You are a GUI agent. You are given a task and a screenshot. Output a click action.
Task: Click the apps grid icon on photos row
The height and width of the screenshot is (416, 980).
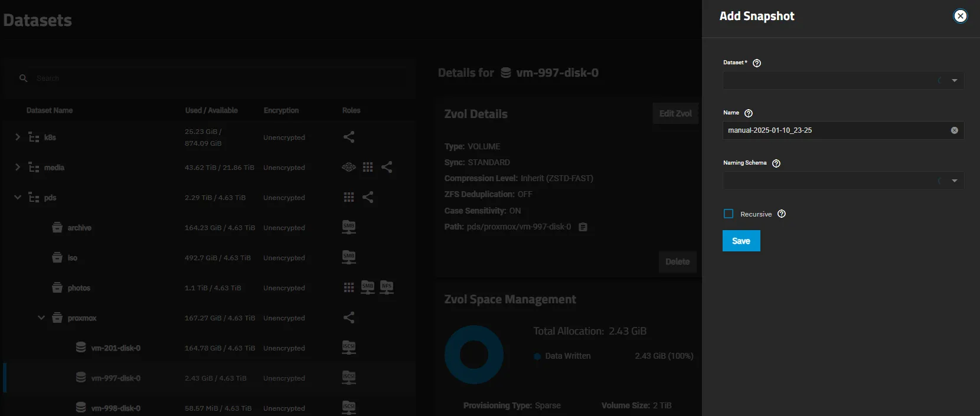[x=349, y=287]
